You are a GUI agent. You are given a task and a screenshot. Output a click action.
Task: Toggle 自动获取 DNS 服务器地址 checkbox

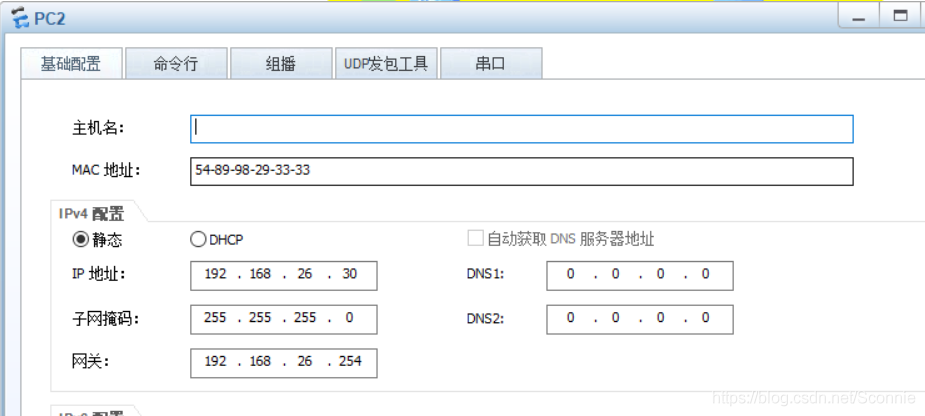[x=475, y=238]
